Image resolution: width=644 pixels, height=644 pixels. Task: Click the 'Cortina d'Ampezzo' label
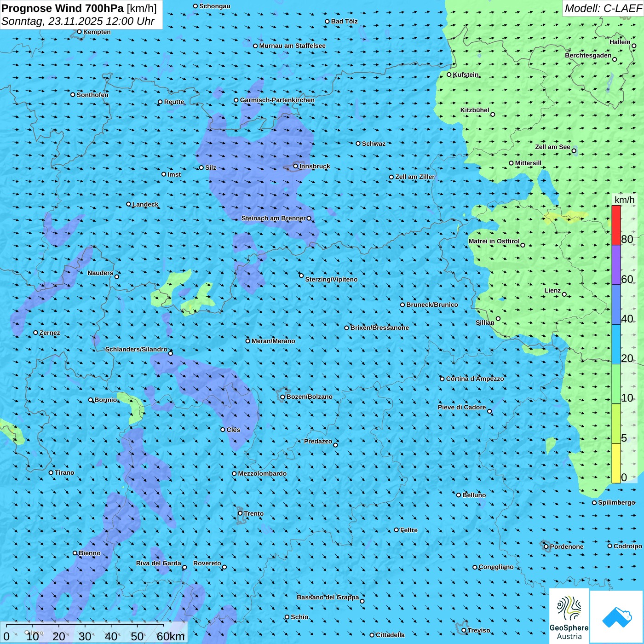tap(475, 379)
